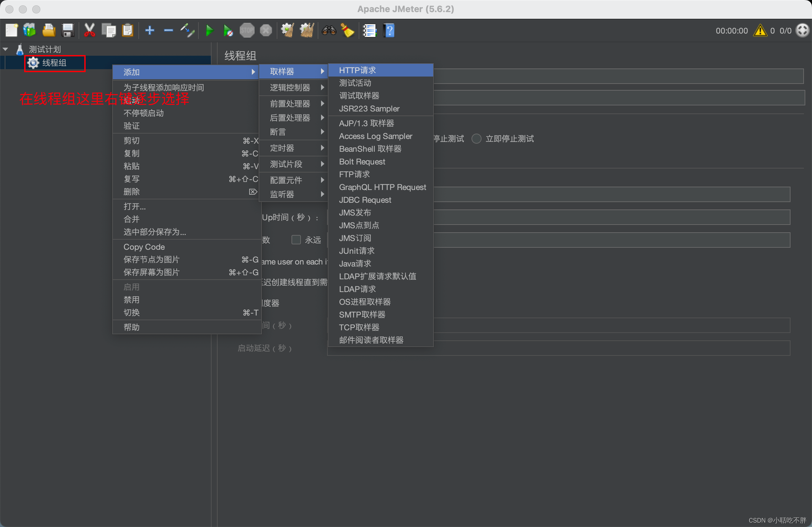Click the yellow warning triangle icon
The width and height of the screenshot is (812, 527).
pos(760,30)
